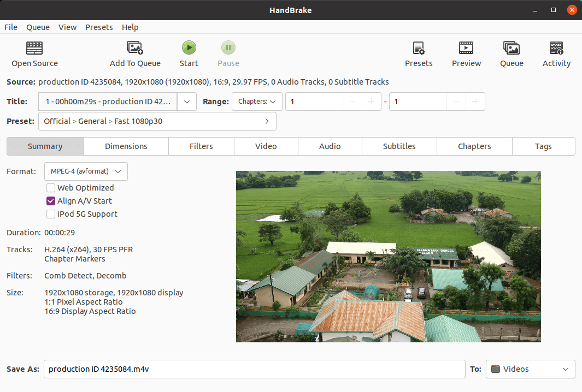Open the preset selector Official > General > Fast 1080p30
Screen dimensions: 582x392
pos(157,121)
